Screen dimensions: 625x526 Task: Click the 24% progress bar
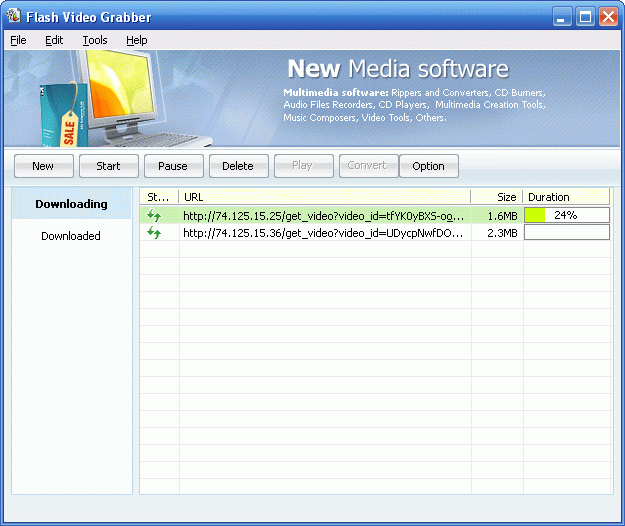[567, 215]
